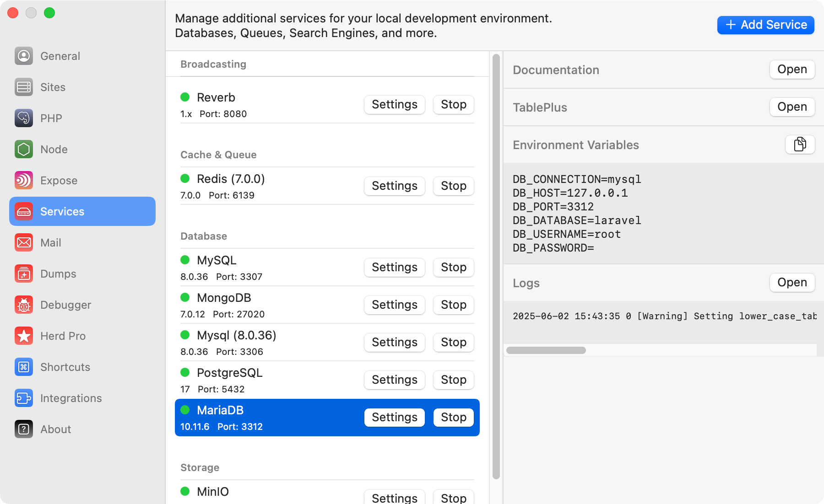Open the Dumps section
Image resolution: width=824 pixels, height=504 pixels.
click(x=58, y=273)
